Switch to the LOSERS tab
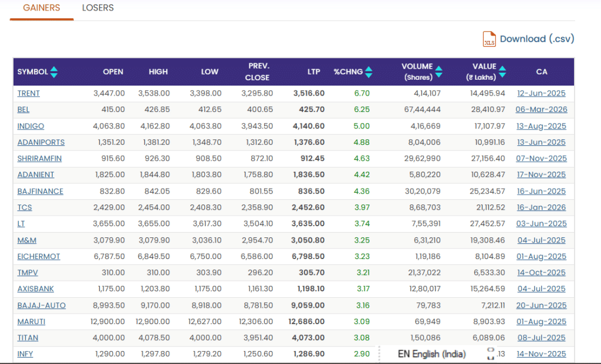The image size is (601, 364). pos(98,8)
